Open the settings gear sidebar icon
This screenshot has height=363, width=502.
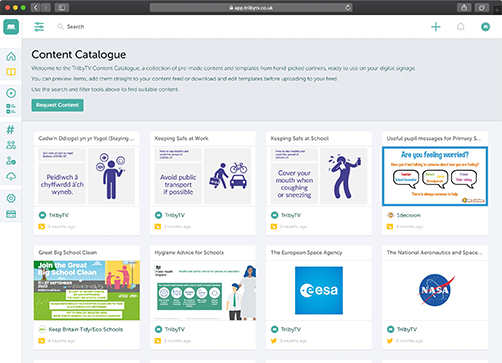tap(11, 198)
